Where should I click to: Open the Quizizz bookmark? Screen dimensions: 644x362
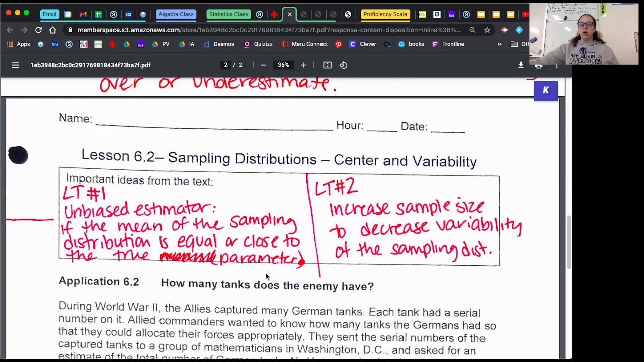click(258, 44)
